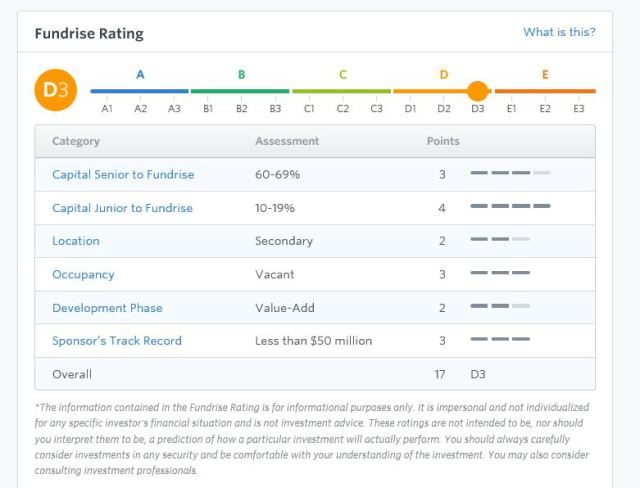Click points bar indicator for Capital Senior row
640x488 pixels.
pyautogui.click(x=510, y=174)
